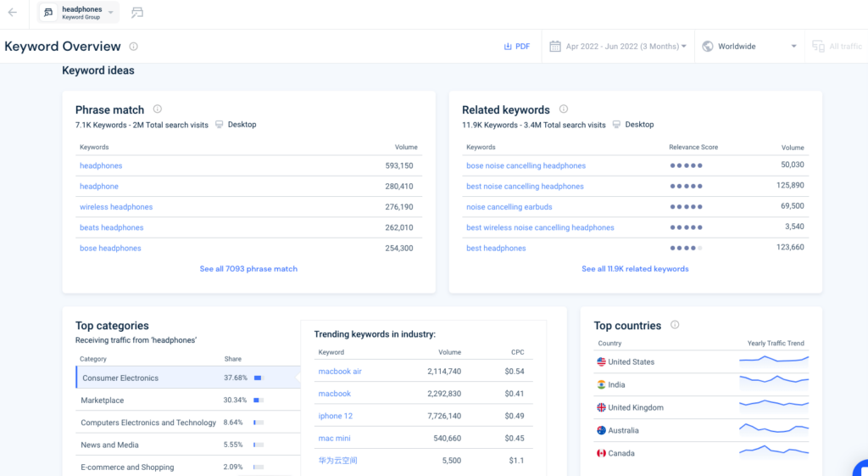This screenshot has height=476, width=868.
Task: Open the Worldwide country dropdown
Action: [750, 47]
